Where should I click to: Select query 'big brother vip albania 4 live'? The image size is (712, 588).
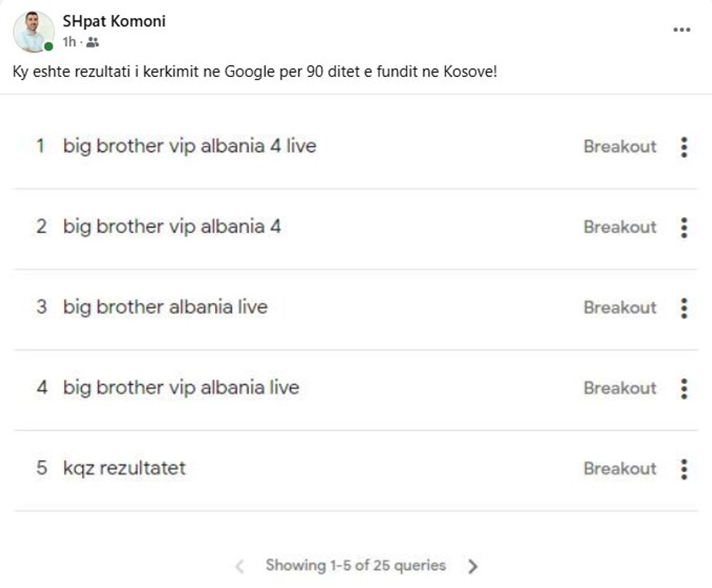(190, 147)
